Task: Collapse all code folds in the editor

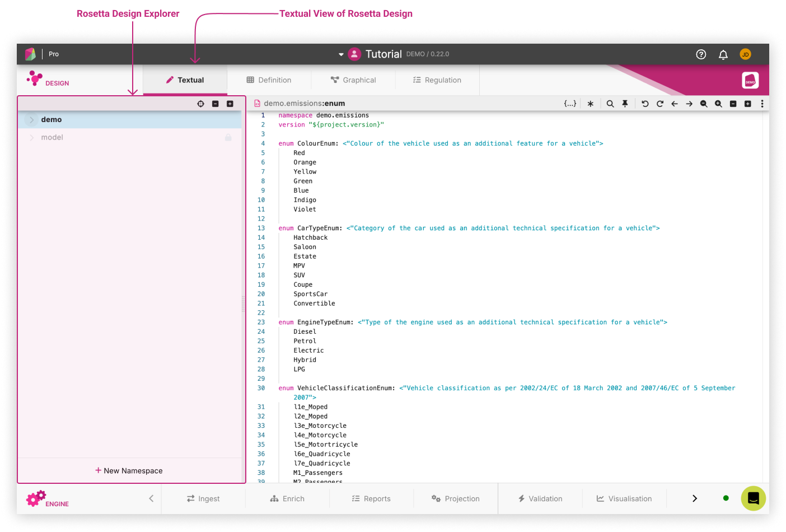Action: pyautogui.click(x=733, y=104)
